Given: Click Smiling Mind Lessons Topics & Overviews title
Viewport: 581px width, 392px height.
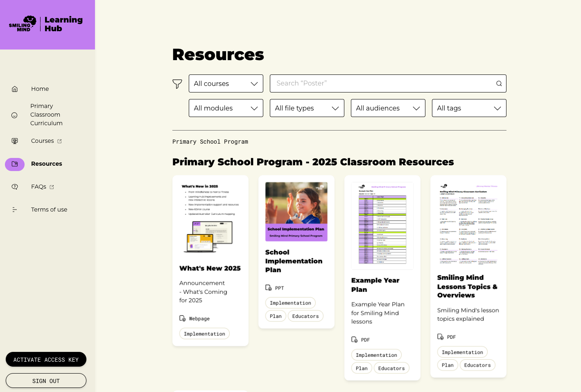Looking at the screenshot, I should coord(467,286).
